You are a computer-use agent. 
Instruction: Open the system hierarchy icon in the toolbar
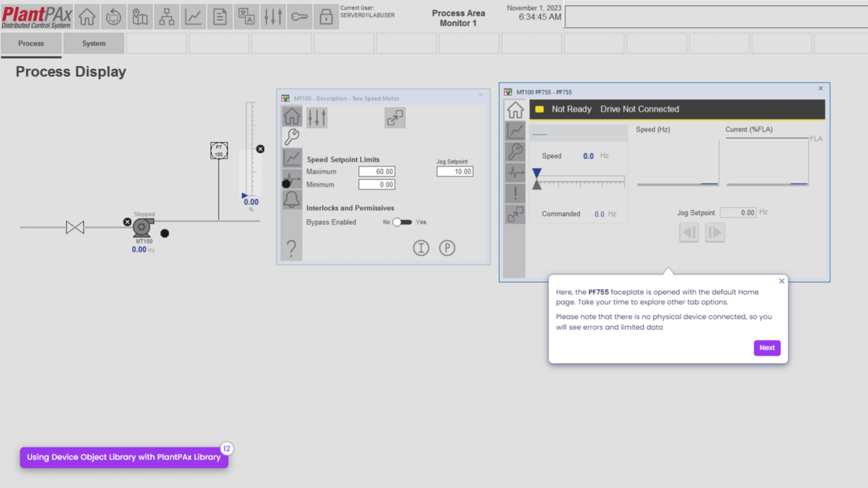pyautogui.click(x=166, y=16)
